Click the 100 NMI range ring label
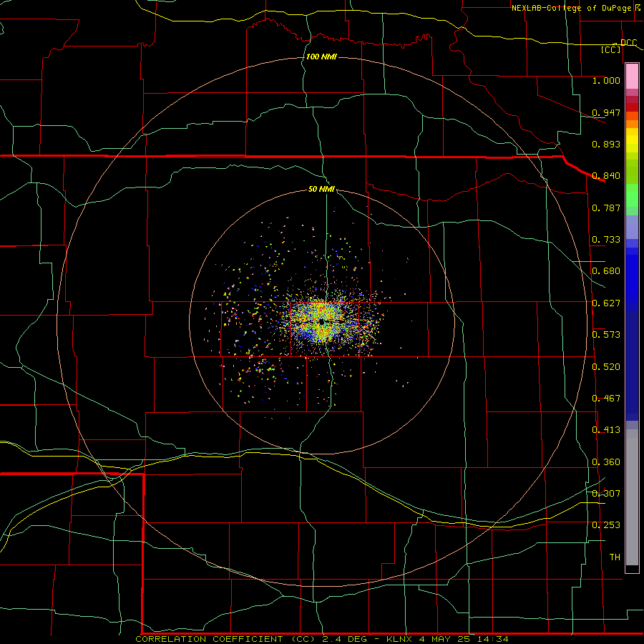 321,57
